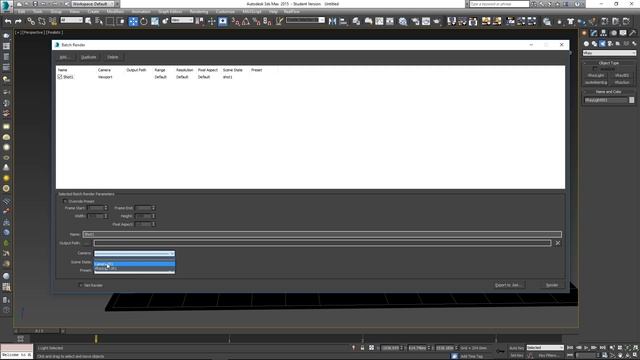640x360 pixels.
Task: Toggle the Selection Lock padlock icon
Action: coord(362,348)
